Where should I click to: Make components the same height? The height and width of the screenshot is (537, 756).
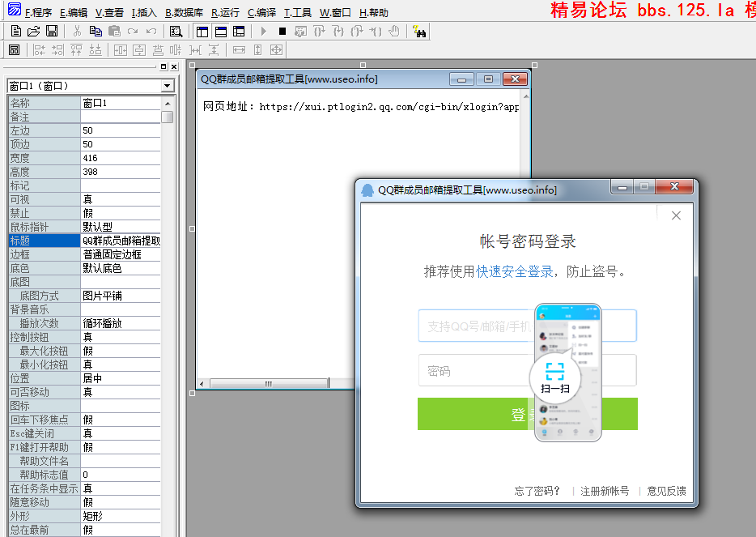(258, 49)
